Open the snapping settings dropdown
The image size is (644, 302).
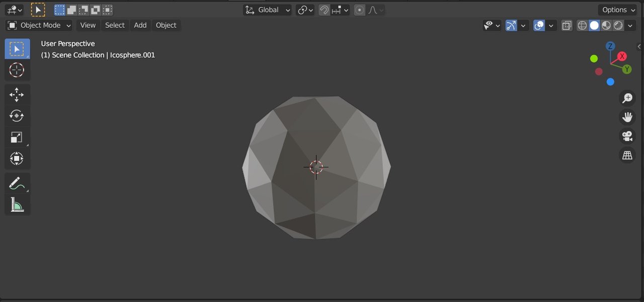pyautogui.click(x=340, y=10)
